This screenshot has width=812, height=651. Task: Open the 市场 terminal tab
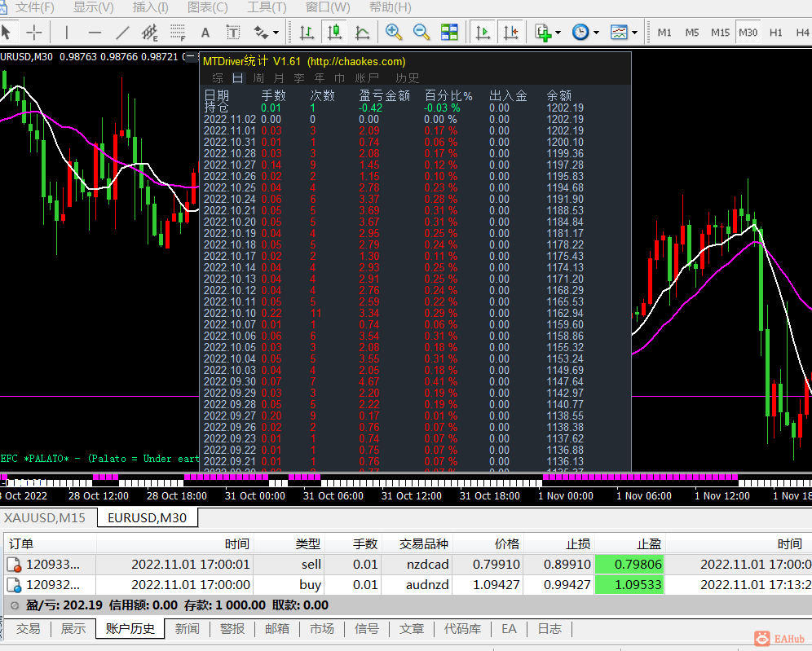[x=322, y=629]
